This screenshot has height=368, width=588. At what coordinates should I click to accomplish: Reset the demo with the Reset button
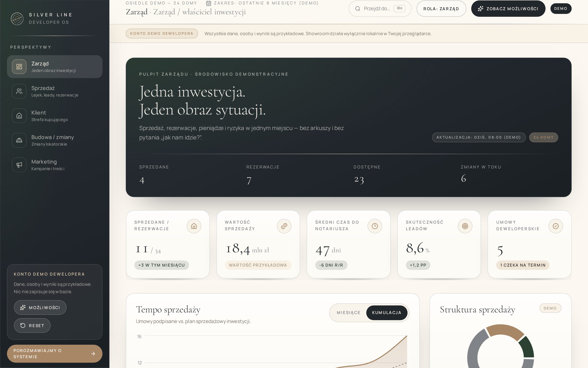pyautogui.click(x=32, y=326)
